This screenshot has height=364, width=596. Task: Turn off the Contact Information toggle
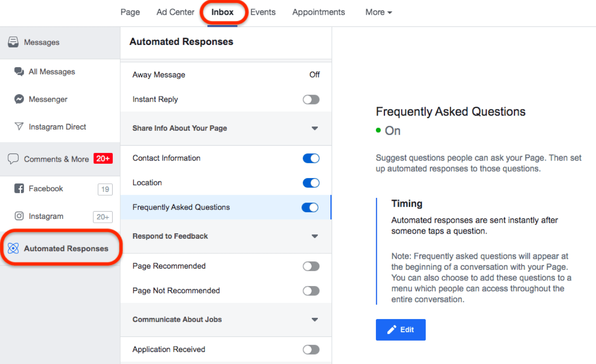click(311, 158)
